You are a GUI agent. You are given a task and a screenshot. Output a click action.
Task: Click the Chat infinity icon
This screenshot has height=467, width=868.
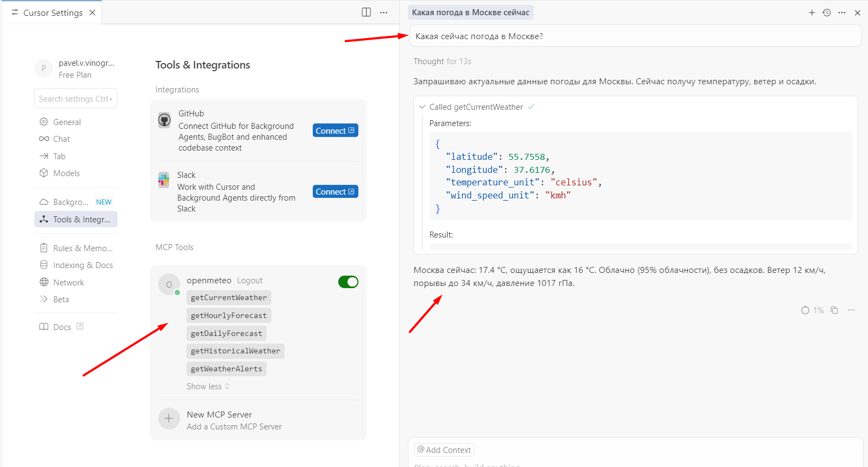(44, 139)
